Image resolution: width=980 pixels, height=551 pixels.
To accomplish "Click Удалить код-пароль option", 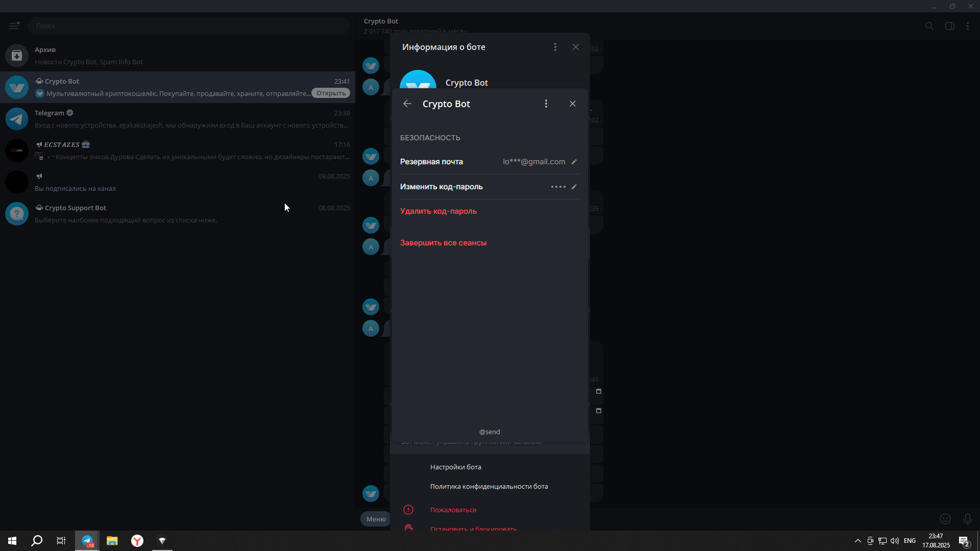I will [438, 211].
